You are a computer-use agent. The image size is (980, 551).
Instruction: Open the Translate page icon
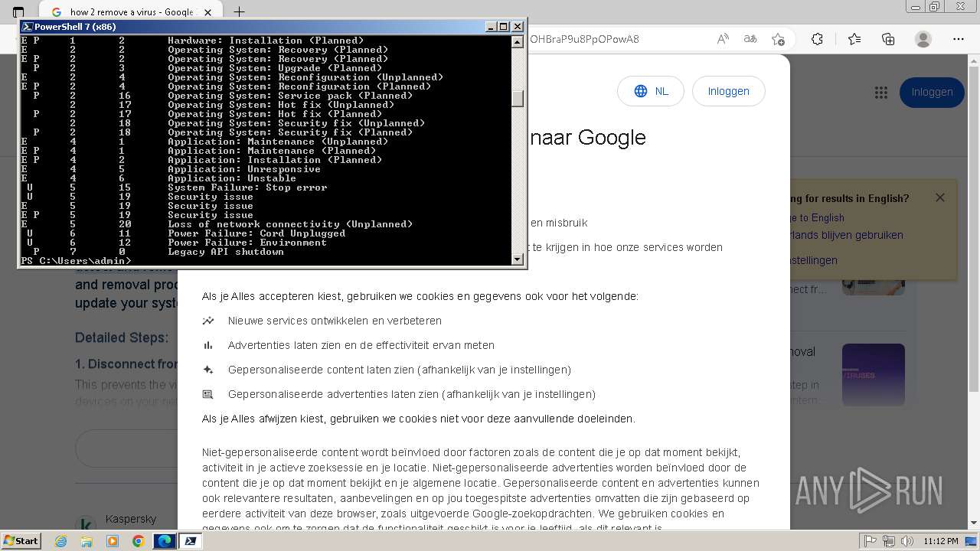point(750,39)
